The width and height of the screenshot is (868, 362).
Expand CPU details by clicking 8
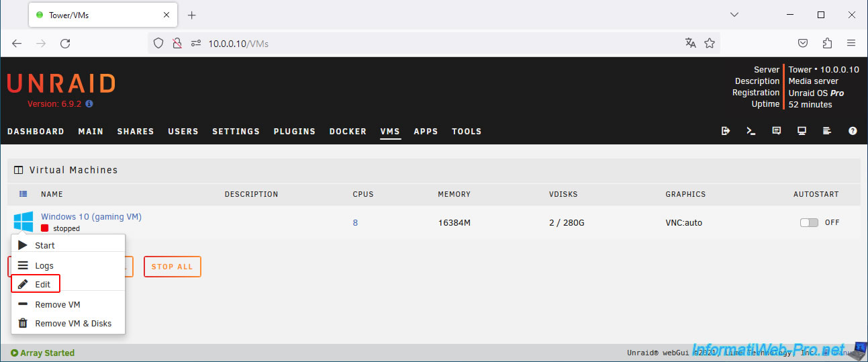point(355,223)
